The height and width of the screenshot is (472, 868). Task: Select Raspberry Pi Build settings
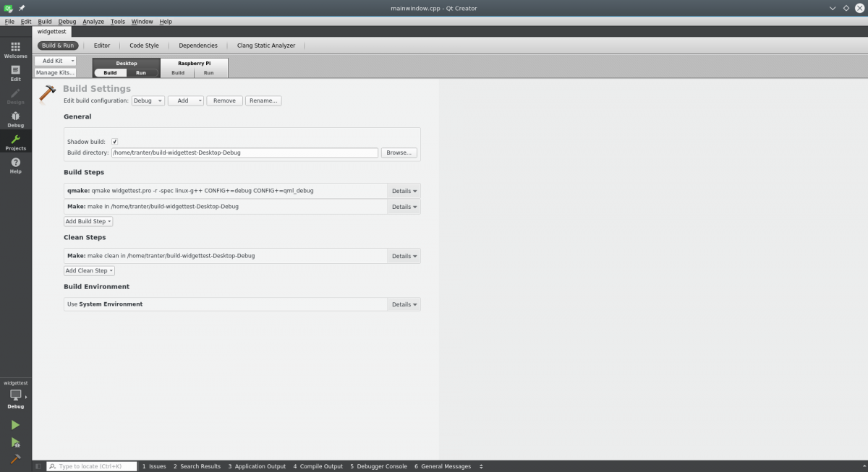coord(178,73)
